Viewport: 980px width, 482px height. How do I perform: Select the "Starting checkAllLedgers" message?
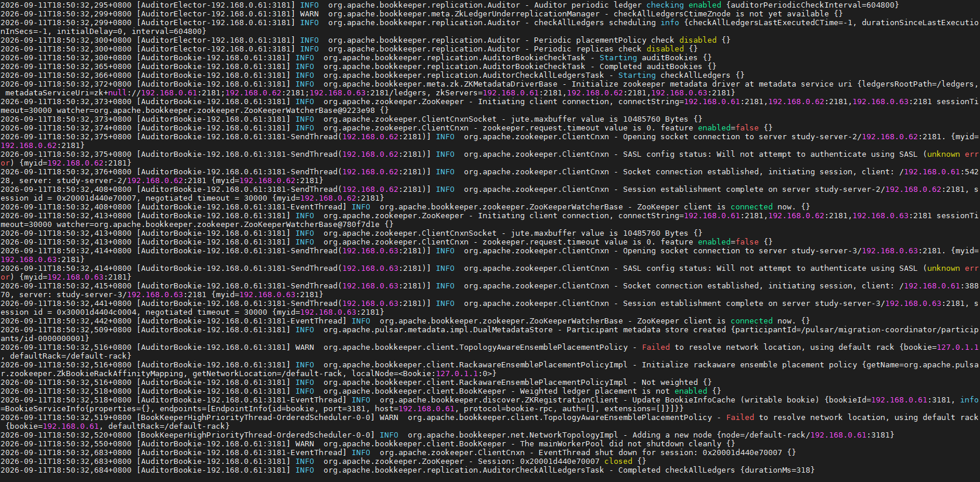[x=675, y=75]
